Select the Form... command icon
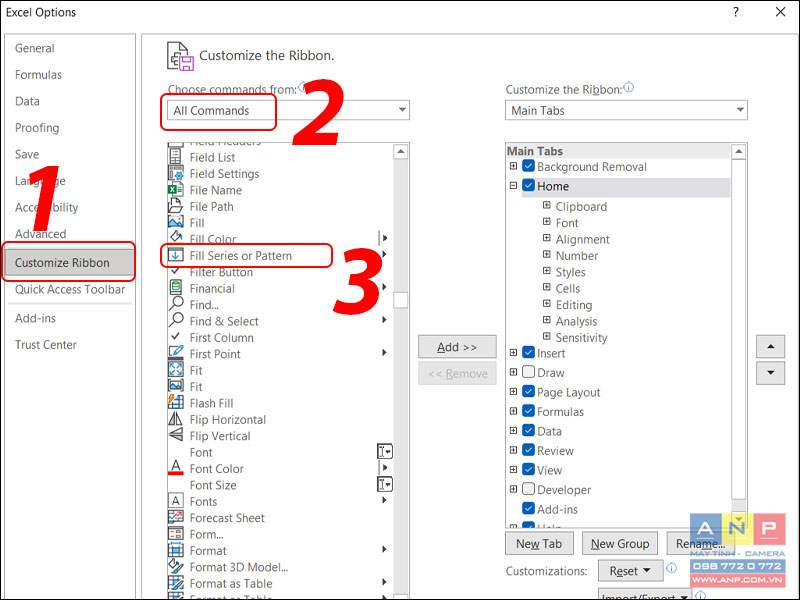 176,534
